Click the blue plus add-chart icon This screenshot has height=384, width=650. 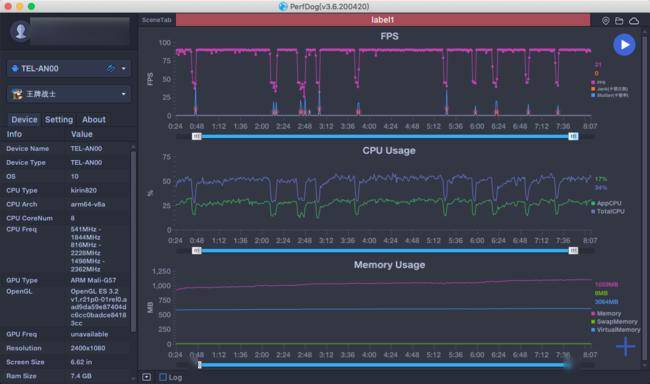pos(625,346)
